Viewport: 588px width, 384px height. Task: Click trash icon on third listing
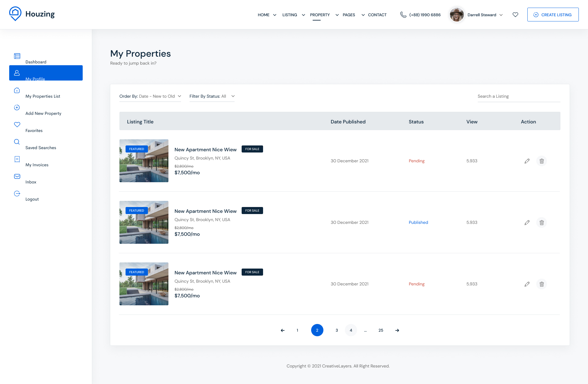[x=541, y=284]
